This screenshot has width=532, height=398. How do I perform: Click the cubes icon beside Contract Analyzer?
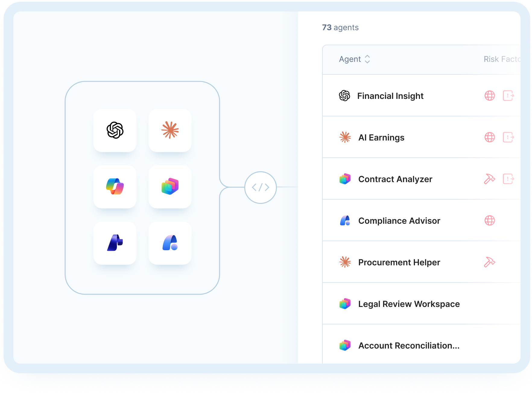[x=345, y=179]
